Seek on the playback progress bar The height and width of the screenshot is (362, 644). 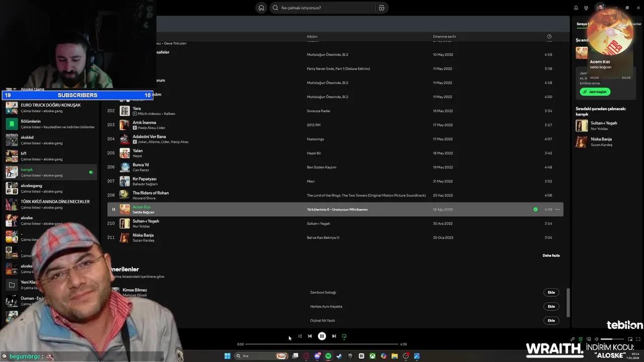coord(322,344)
